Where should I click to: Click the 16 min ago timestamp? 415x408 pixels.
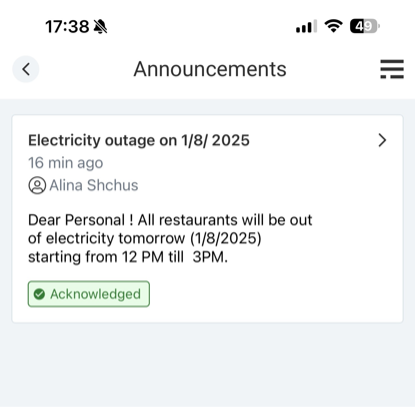click(x=66, y=163)
